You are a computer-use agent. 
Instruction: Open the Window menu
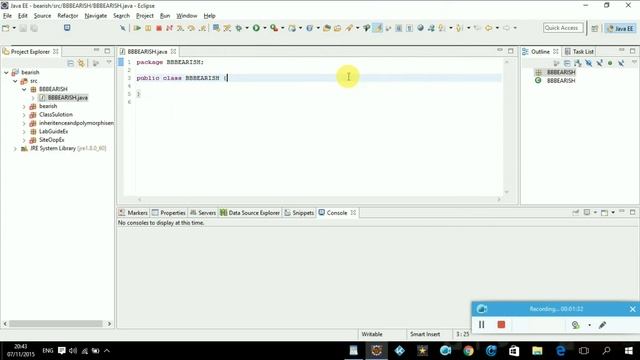click(x=187, y=16)
